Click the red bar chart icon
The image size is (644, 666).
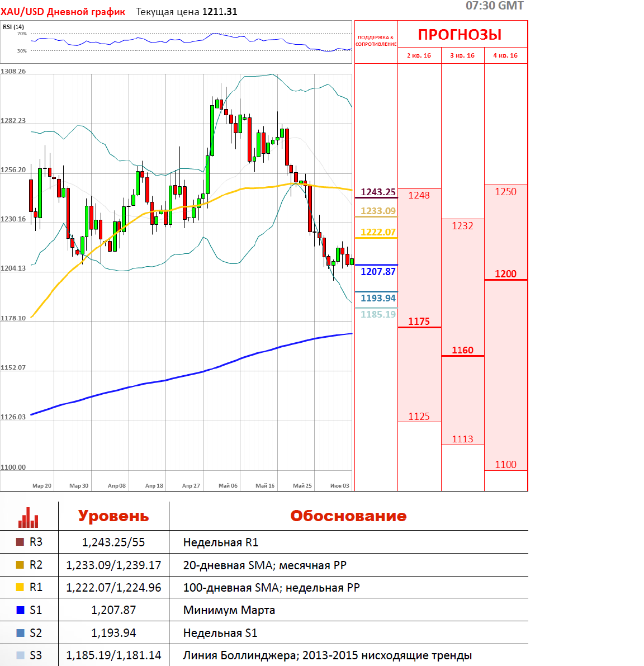pyautogui.click(x=29, y=517)
